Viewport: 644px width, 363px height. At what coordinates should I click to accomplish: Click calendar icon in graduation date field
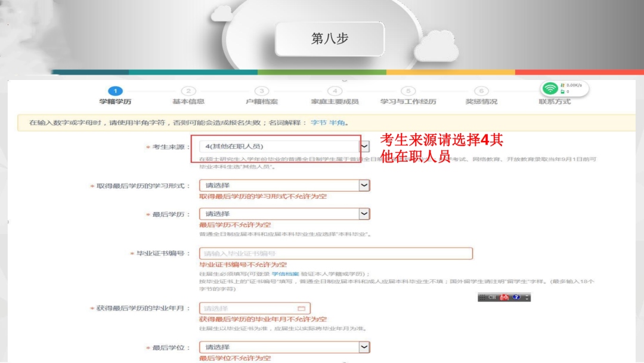point(301,309)
